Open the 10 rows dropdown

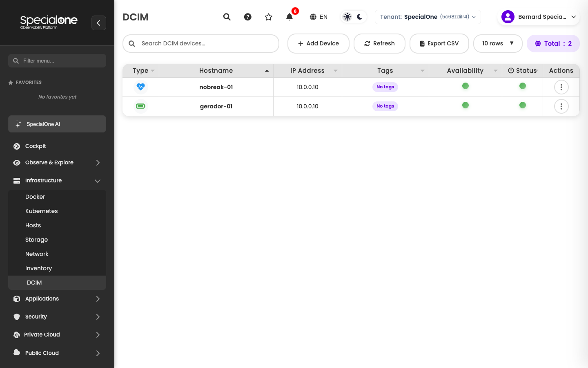pos(498,43)
